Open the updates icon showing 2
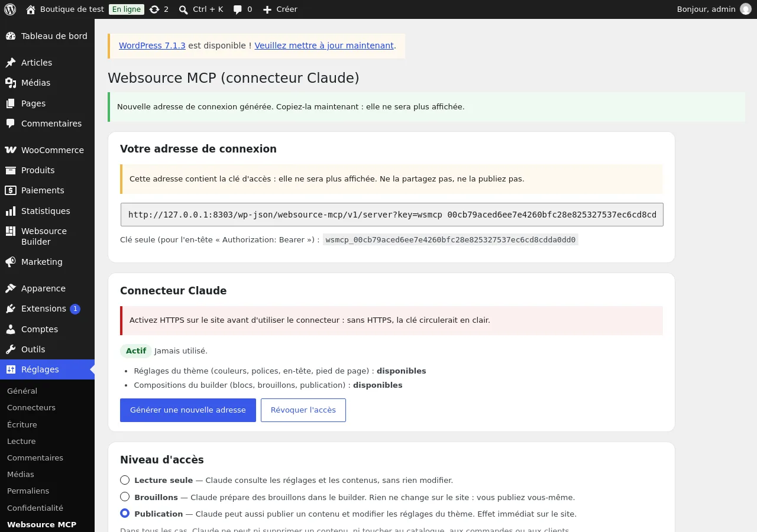The width and height of the screenshot is (757, 532). (x=154, y=9)
